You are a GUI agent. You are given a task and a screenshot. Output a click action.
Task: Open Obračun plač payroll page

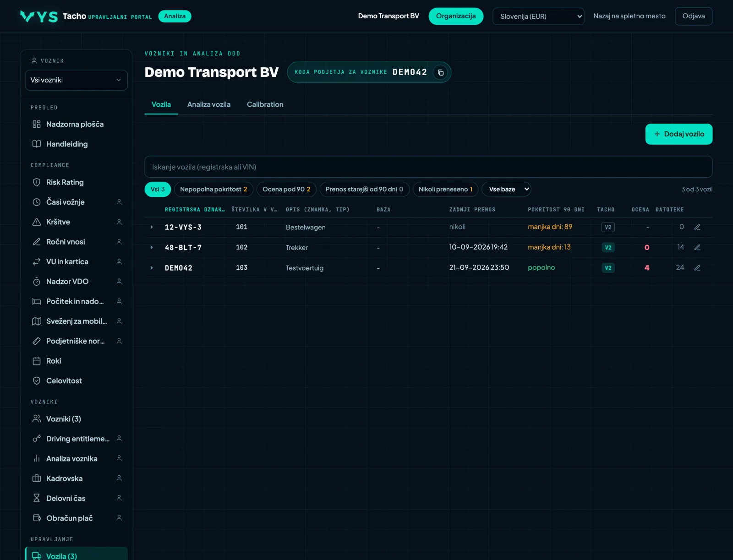[x=76, y=518]
